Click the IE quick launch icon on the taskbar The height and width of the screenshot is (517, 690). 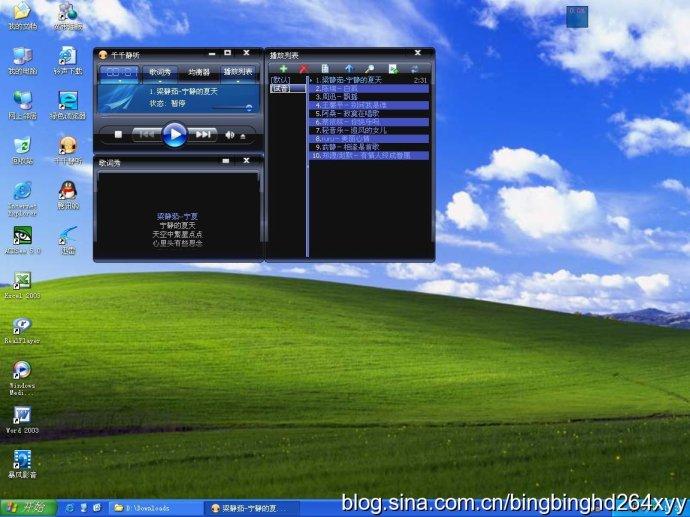click(70, 508)
